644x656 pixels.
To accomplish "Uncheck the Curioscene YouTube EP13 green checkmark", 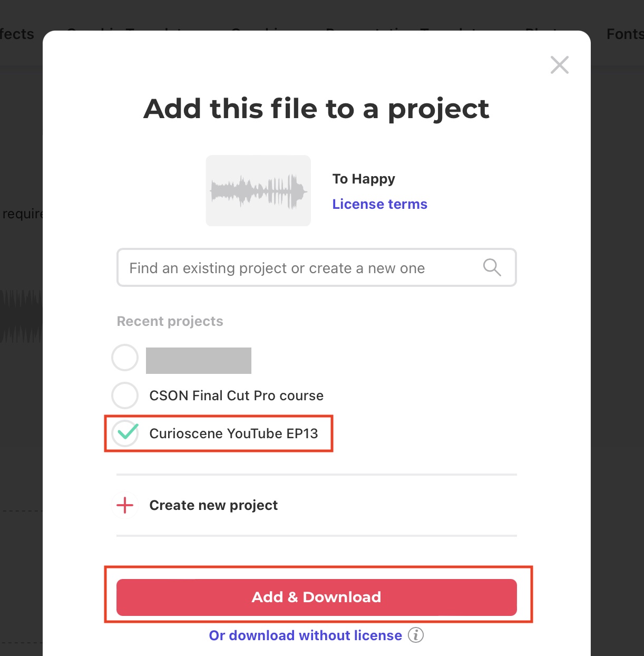I will click(x=125, y=433).
